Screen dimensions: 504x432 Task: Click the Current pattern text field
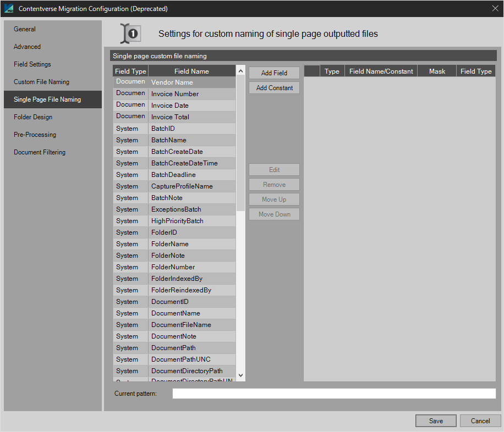[334, 394]
